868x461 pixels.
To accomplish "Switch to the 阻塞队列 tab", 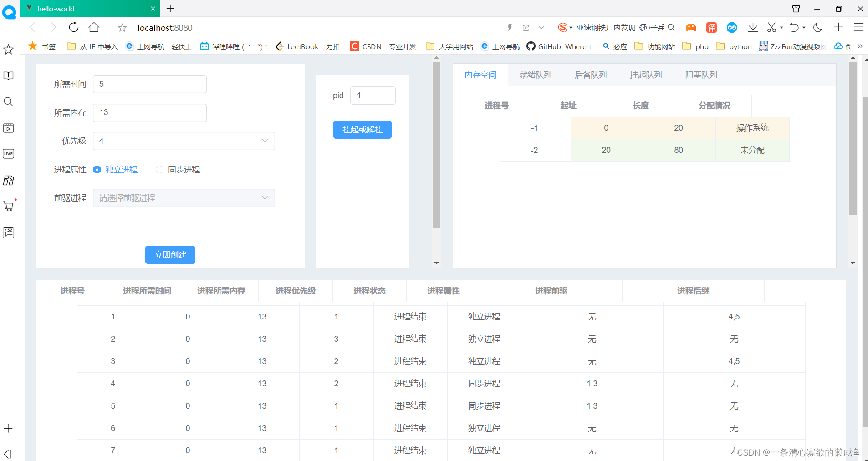I will [x=700, y=75].
